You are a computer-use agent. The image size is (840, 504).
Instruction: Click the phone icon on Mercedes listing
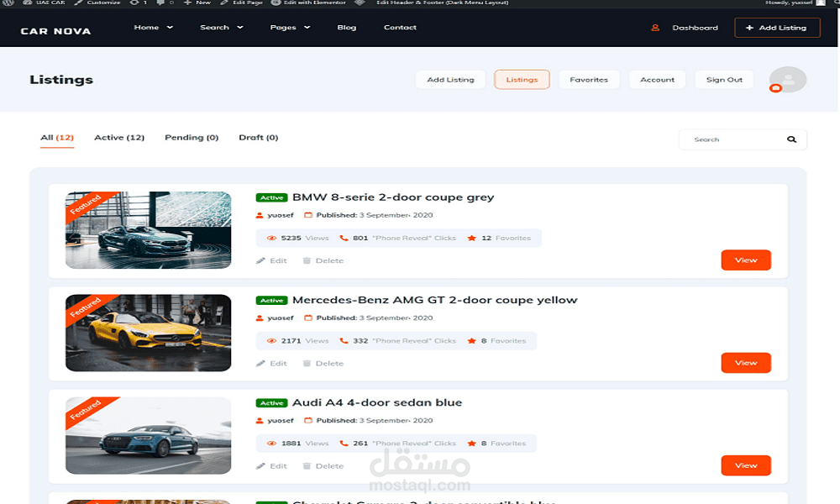point(344,341)
